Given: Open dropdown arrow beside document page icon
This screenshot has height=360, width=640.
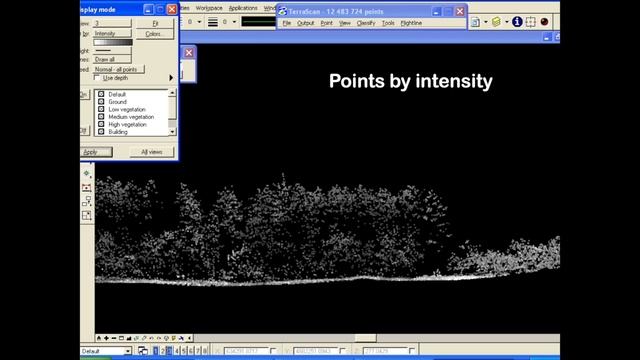Looking at the screenshot, I should click(x=486, y=22).
